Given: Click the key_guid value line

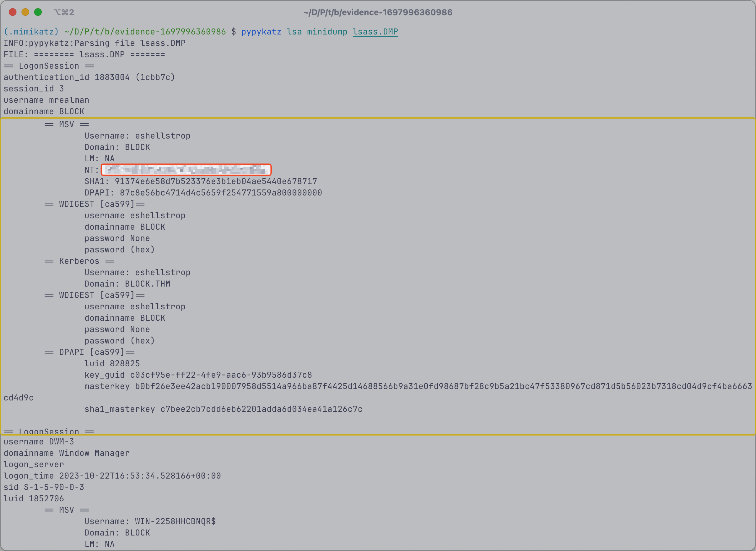Looking at the screenshot, I should pyautogui.click(x=198, y=375).
